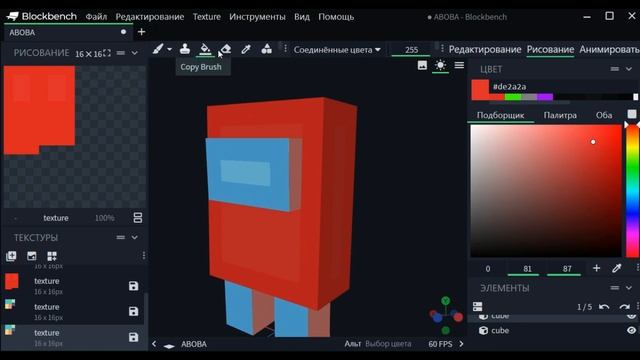Toggle the UV editor layout icon beside 100%
Viewport: 640px width, 360px height.
[x=138, y=218]
